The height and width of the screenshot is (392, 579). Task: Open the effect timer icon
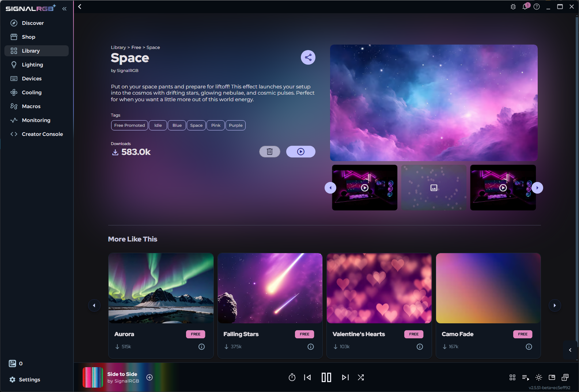tap(292, 377)
